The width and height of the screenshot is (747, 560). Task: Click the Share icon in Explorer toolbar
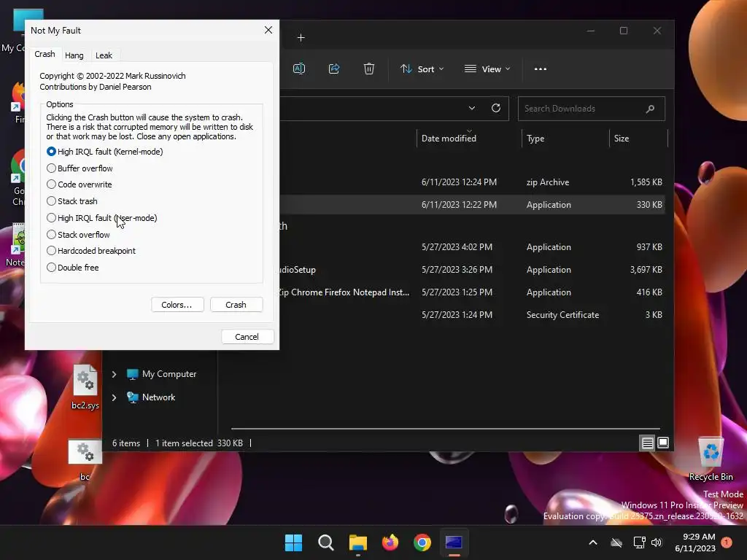334,69
